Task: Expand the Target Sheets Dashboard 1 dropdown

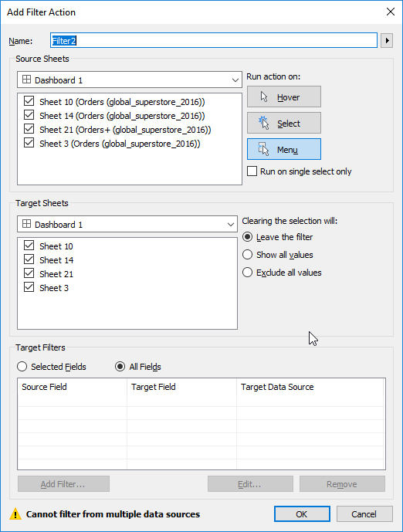Action: coord(127,224)
